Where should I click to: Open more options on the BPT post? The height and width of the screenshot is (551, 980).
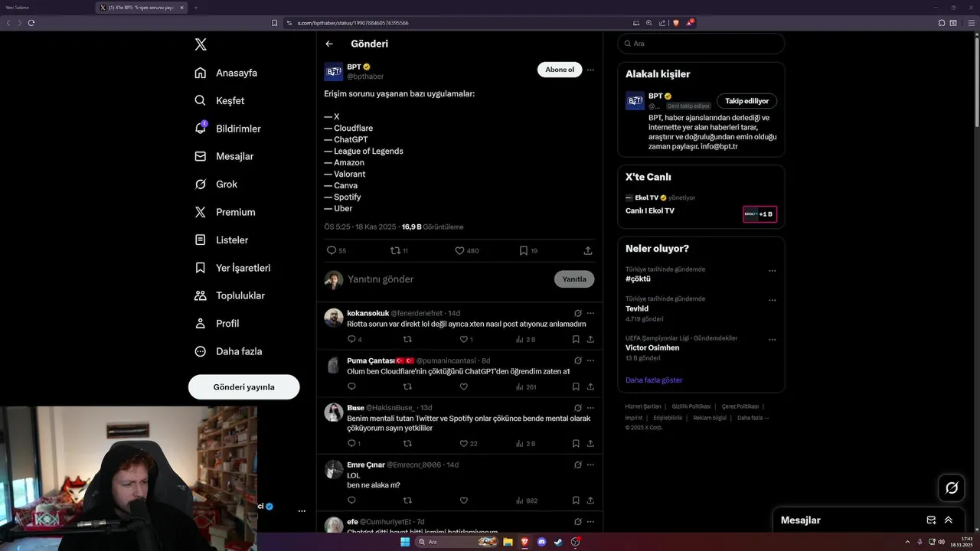click(590, 70)
